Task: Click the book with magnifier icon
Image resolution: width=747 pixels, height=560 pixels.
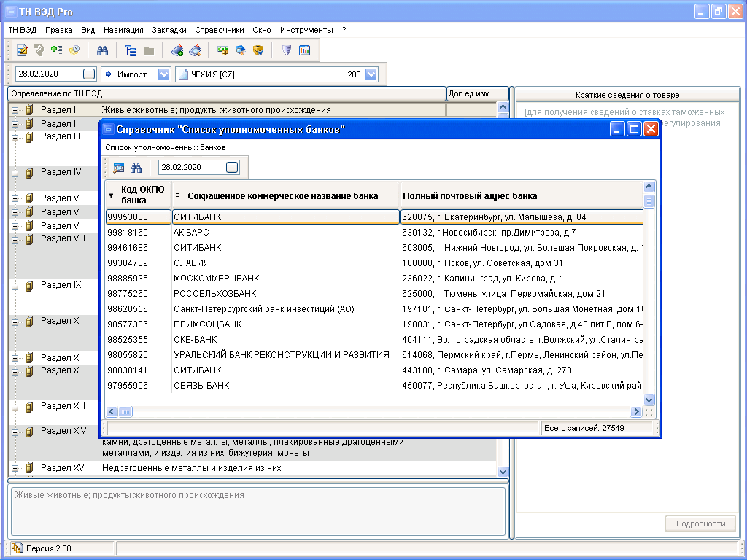Action: coord(194,50)
